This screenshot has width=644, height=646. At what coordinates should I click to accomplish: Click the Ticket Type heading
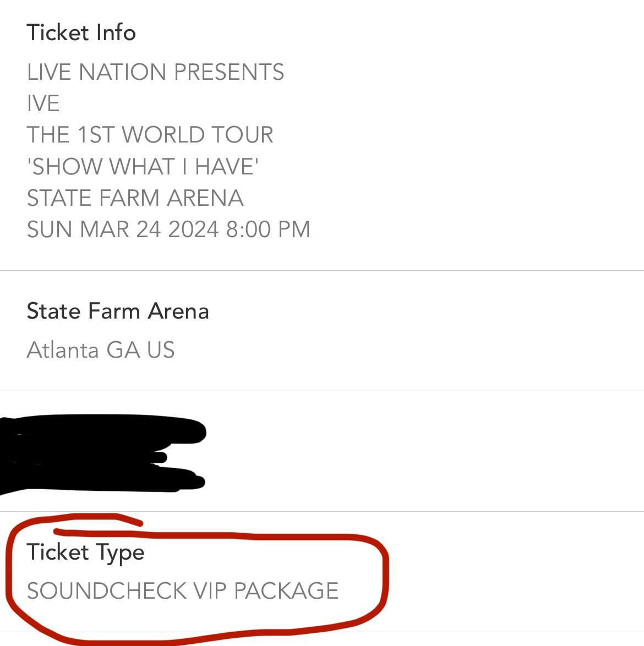pyautogui.click(x=85, y=552)
